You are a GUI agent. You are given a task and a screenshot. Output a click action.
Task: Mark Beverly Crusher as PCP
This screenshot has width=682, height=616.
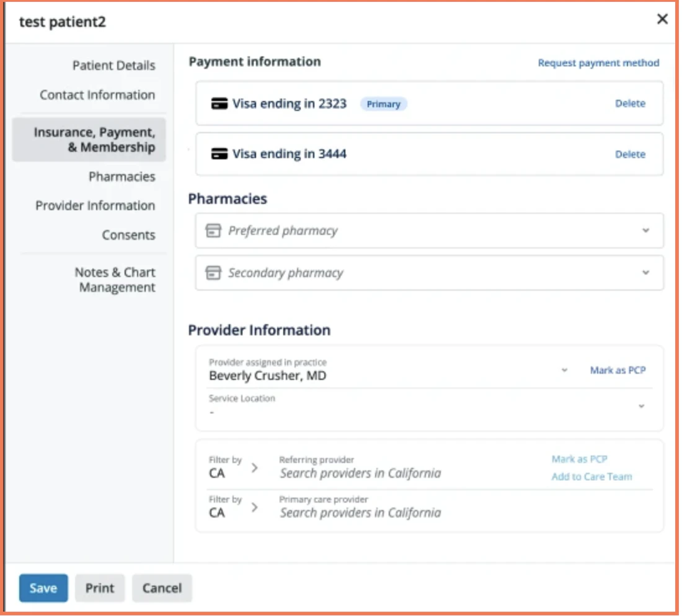pyautogui.click(x=618, y=370)
